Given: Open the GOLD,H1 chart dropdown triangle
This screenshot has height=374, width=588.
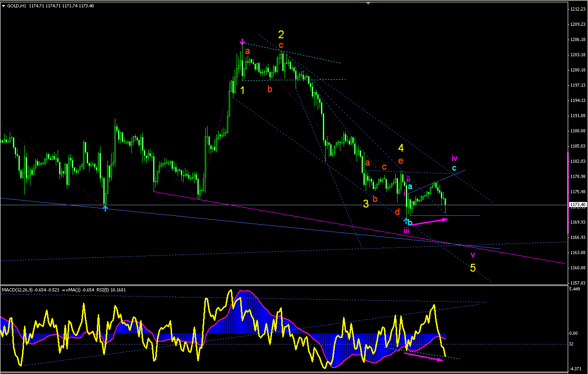Looking at the screenshot, I should pos(4,6).
